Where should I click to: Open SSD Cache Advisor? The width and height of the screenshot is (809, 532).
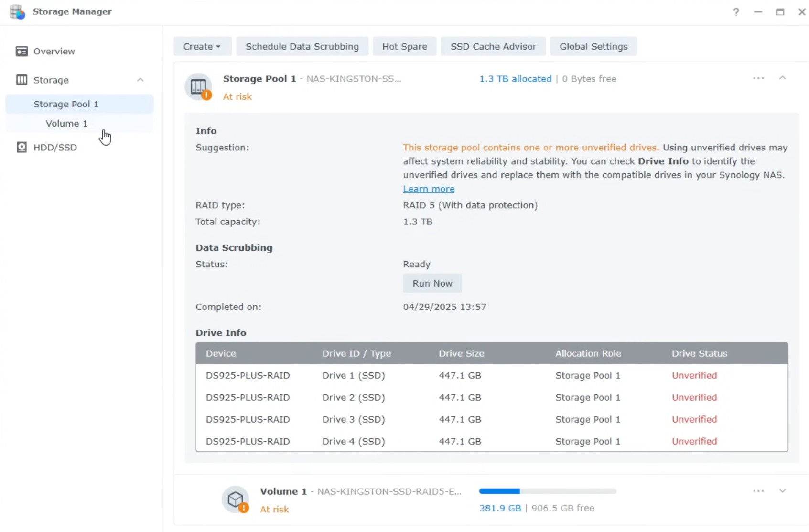493,46
